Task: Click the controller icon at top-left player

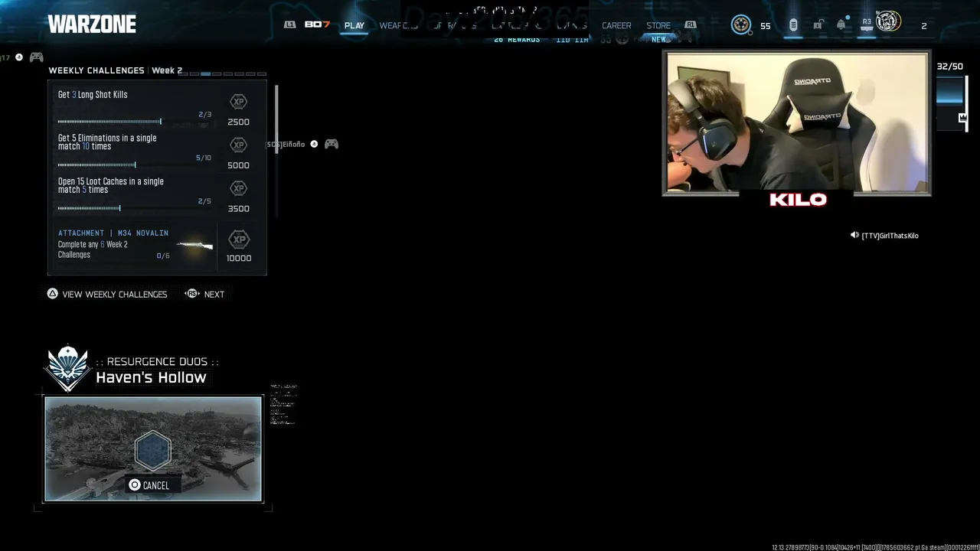Action: coord(36,57)
